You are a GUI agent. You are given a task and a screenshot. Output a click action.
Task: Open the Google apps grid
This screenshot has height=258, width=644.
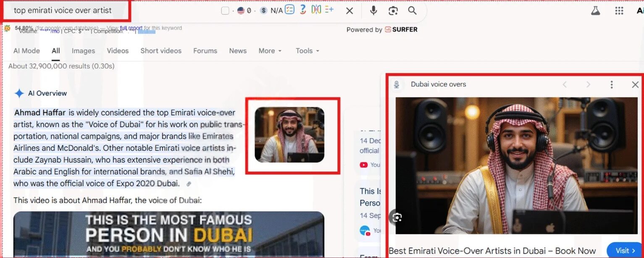tap(619, 11)
